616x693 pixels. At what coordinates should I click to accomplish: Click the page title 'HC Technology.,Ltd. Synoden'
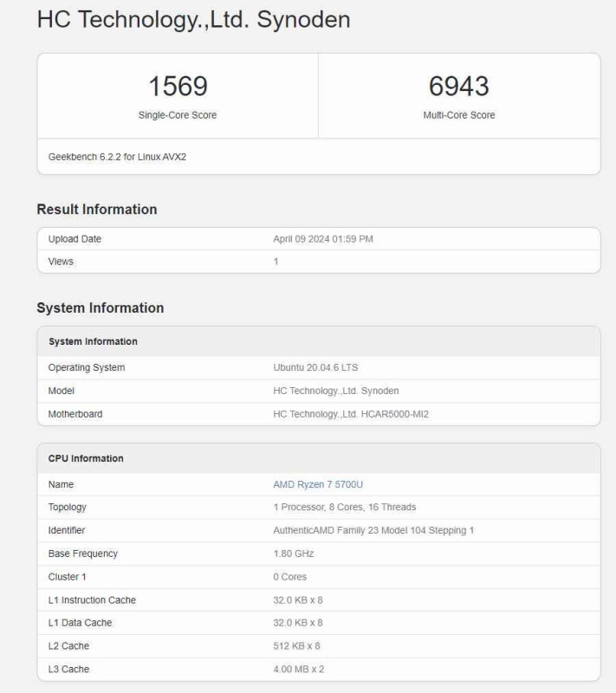click(x=193, y=20)
